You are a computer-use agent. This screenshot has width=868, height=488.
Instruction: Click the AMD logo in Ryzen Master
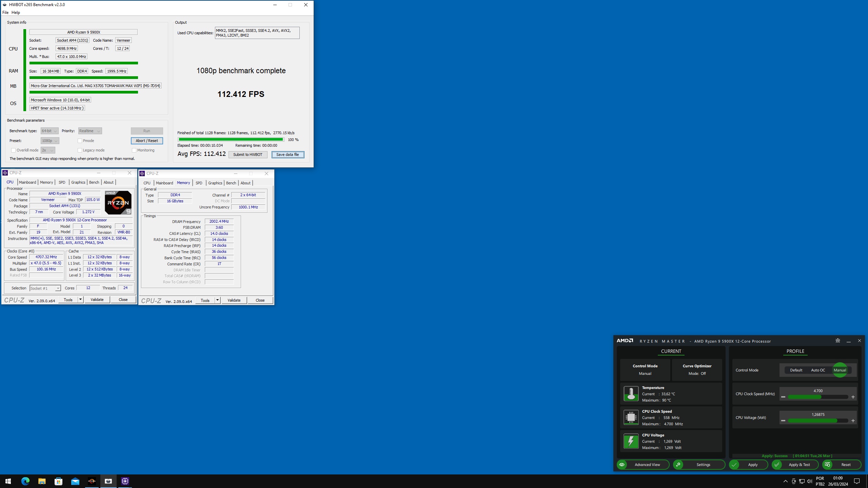(625, 341)
